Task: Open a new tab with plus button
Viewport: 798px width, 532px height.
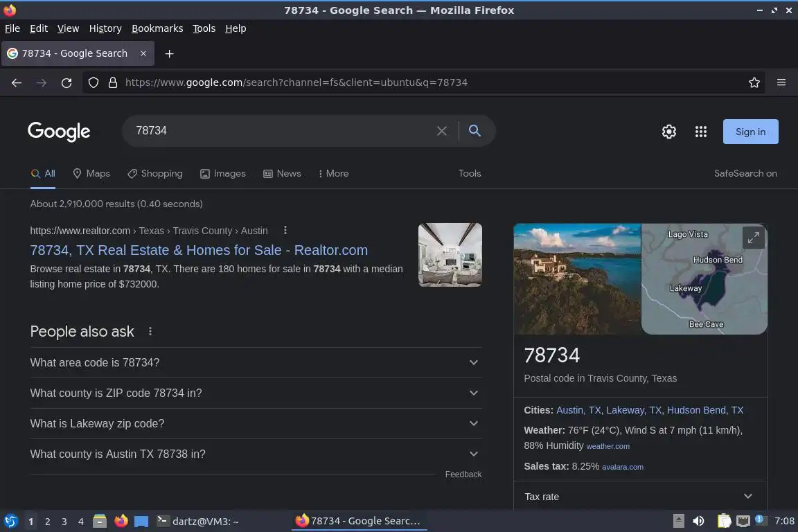Action: (170, 53)
